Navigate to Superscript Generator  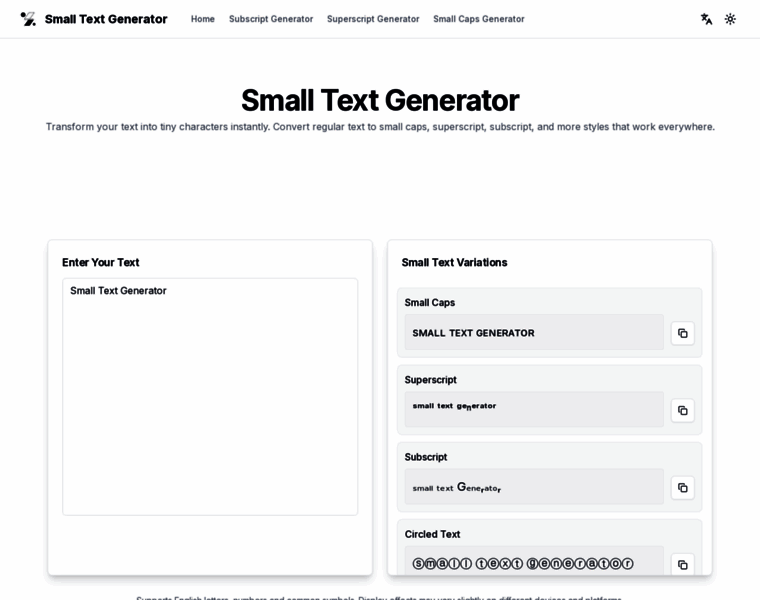[x=373, y=19]
